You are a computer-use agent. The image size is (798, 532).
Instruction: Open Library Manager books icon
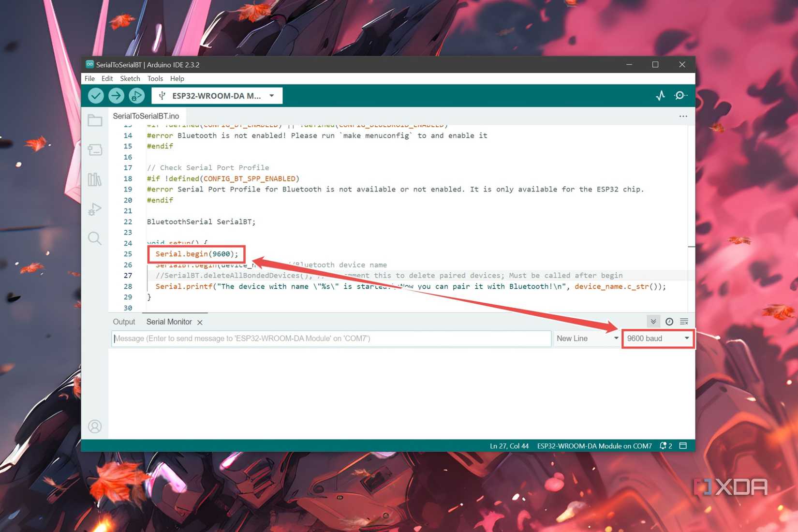(x=95, y=179)
